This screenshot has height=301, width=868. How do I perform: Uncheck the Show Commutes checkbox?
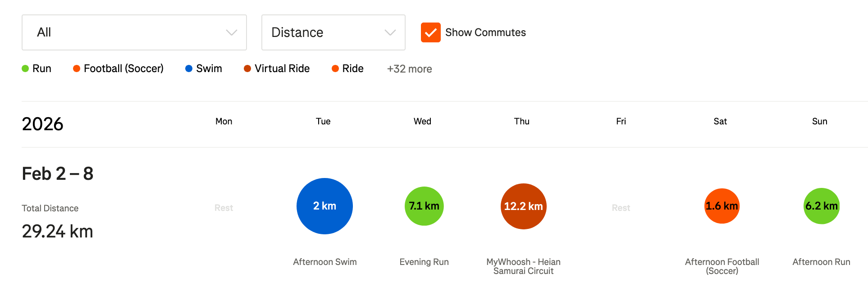430,32
